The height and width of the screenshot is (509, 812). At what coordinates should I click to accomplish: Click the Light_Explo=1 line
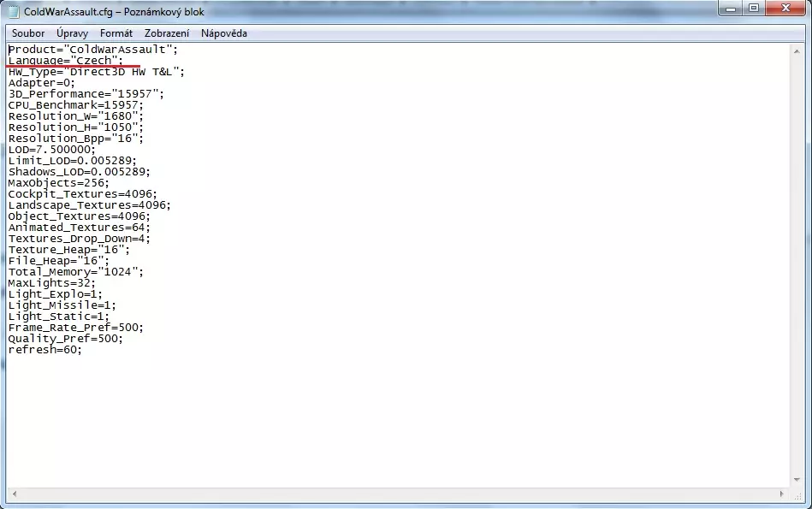(56, 294)
